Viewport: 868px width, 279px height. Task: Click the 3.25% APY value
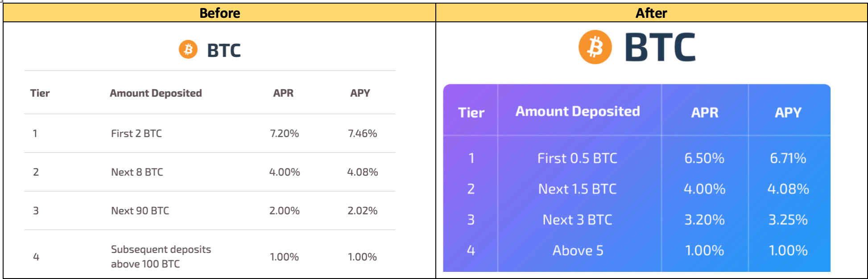(x=788, y=220)
